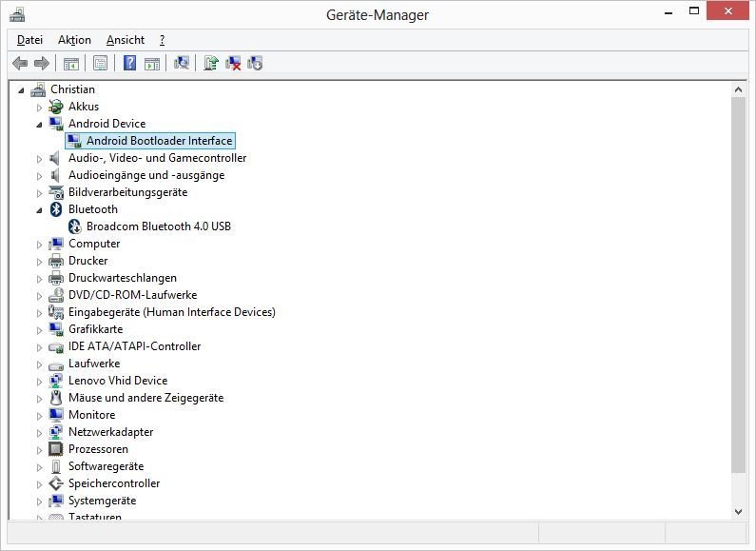This screenshot has width=756, height=551.
Task: Click the Prozessoren chip icon
Action: (56, 449)
